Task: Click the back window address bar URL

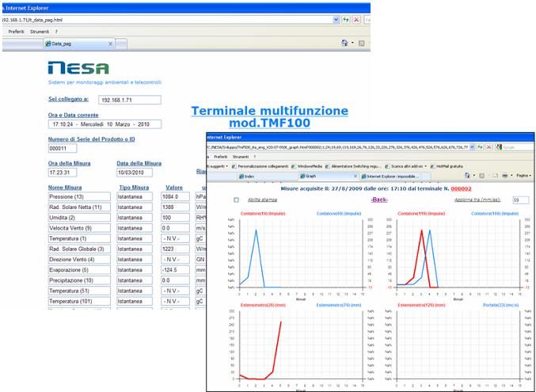Action: [x=32, y=20]
